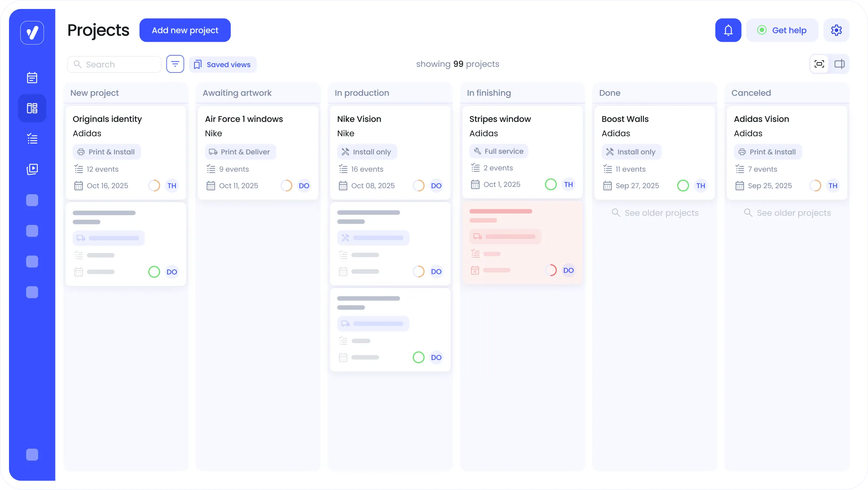Select the Awaiting artwork column header

pyautogui.click(x=237, y=93)
